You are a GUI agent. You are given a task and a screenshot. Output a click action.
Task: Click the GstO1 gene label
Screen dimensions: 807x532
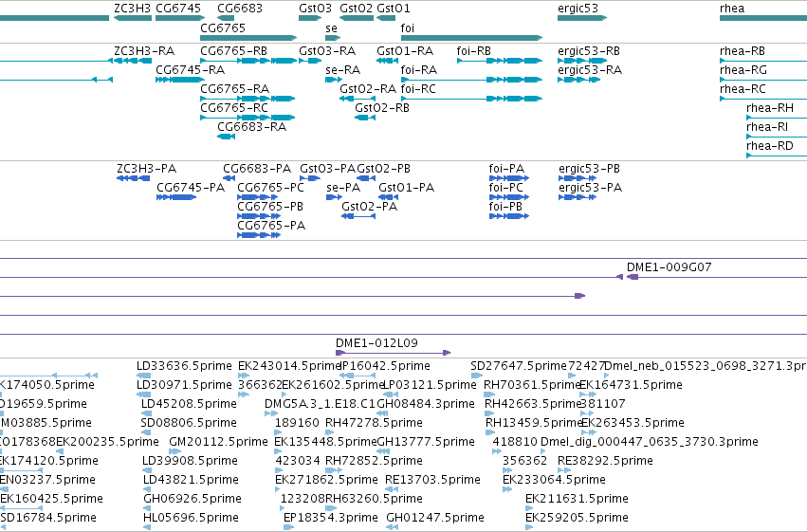[x=394, y=9]
